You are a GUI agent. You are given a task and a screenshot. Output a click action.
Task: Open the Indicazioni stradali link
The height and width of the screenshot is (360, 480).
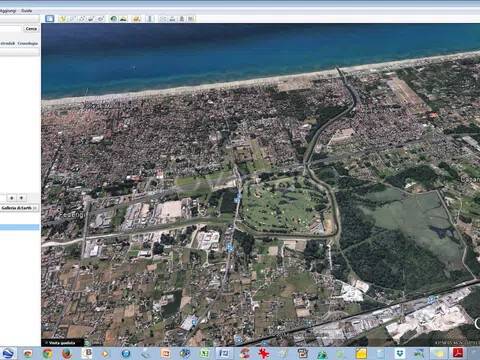point(7,43)
